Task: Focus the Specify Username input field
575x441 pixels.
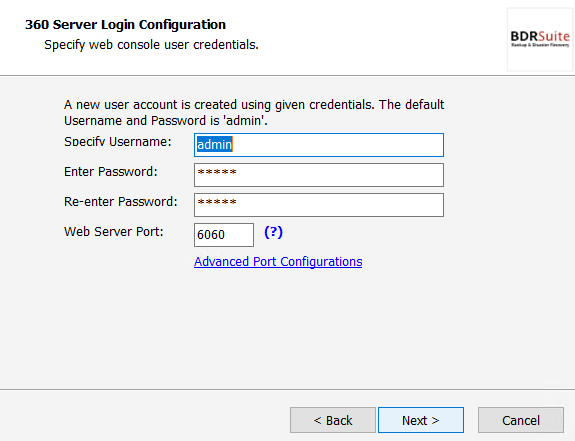Action: tap(319, 145)
